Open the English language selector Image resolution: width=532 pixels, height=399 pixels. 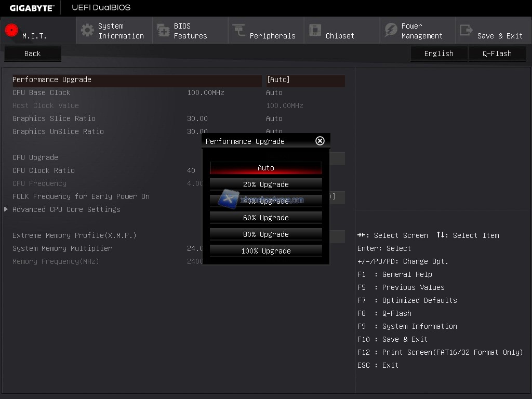point(438,54)
